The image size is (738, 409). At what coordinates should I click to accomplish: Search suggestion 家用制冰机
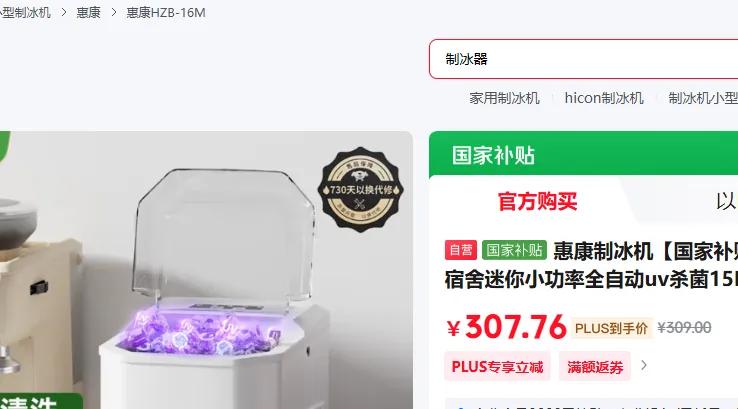(x=504, y=98)
